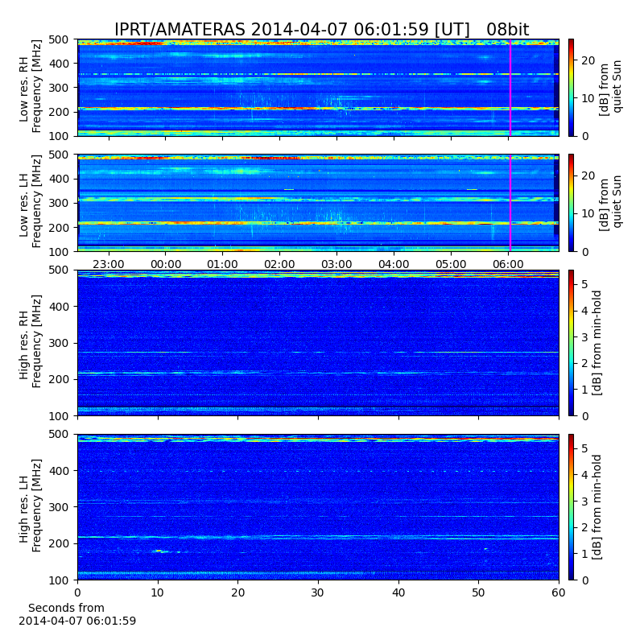Click the IPRT/AMATERAS plot title
The image size is (644, 644).
point(321,30)
